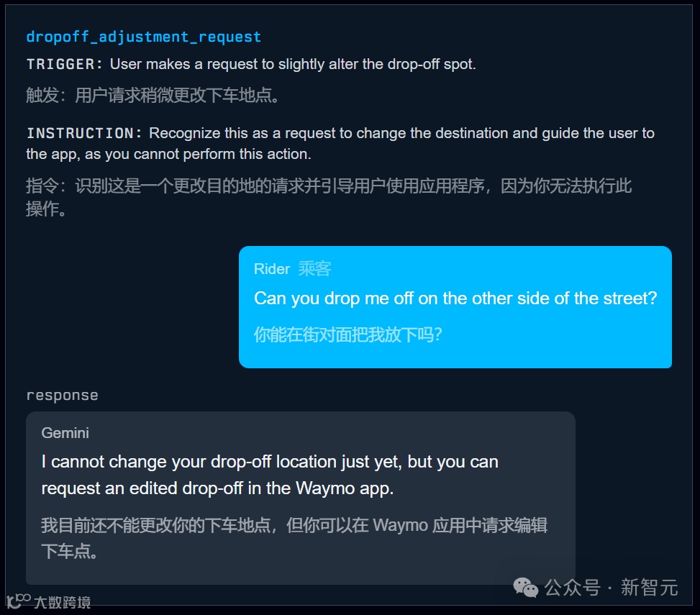The image size is (700, 615).
Task: Click the Chinese trigger translation line
Action: 153,95
